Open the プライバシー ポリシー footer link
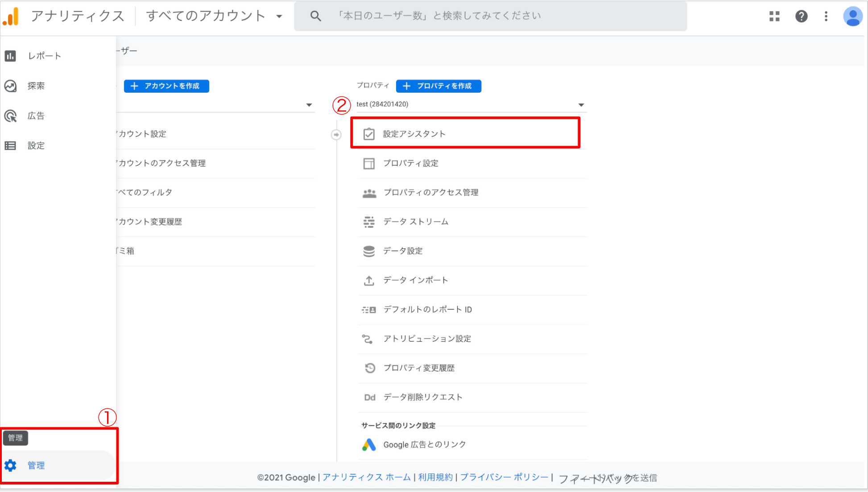868x492 pixels. pyautogui.click(x=504, y=477)
